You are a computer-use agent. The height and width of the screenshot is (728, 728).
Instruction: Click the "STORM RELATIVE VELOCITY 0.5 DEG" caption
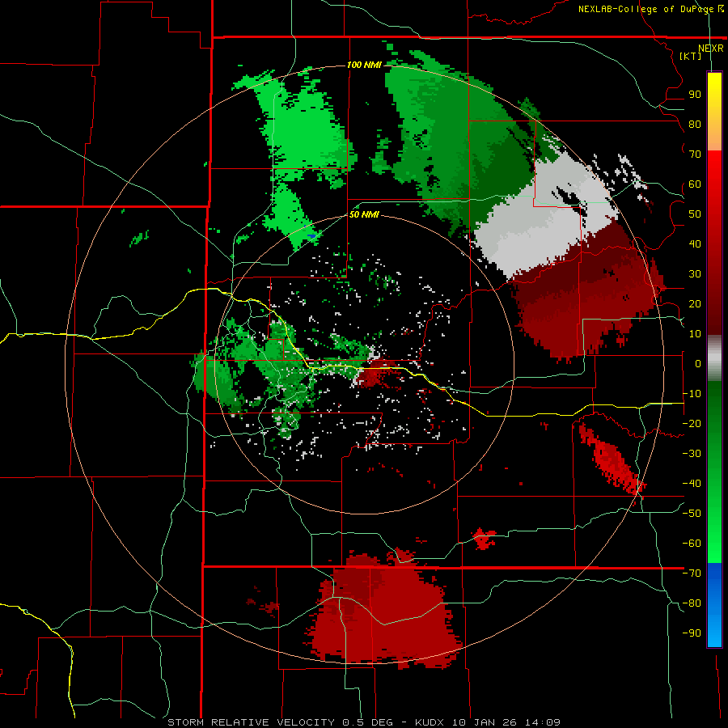(280, 722)
